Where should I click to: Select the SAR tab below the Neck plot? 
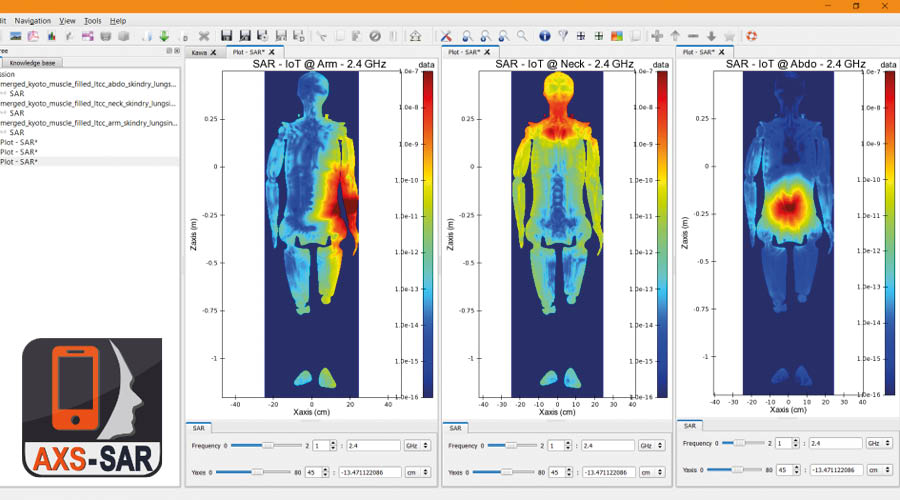[455, 428]
